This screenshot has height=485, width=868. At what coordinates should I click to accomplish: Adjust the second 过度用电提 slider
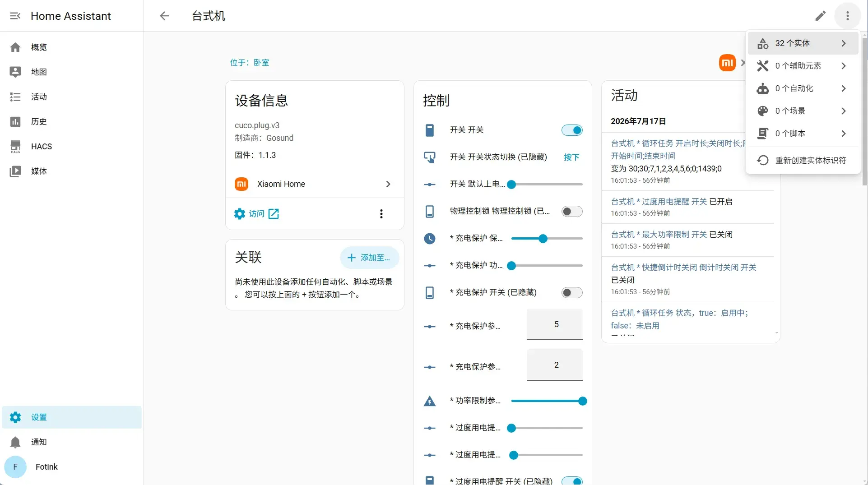click(x=547, y=455)
